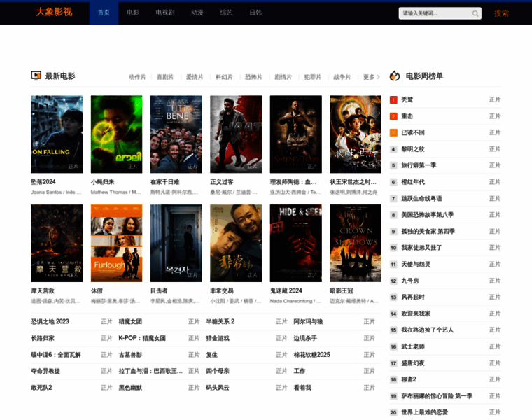Image resolution: width=532 pixels, height=420 pixels.
Task: Open the Hide & Seek poster
Action: tap(296, 243)
